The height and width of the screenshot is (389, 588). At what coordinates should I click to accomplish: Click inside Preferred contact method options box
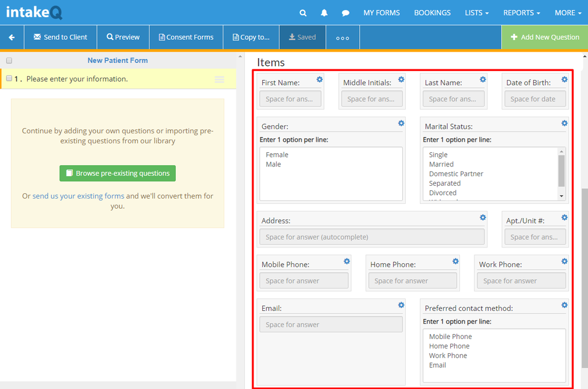coord(495,356)
